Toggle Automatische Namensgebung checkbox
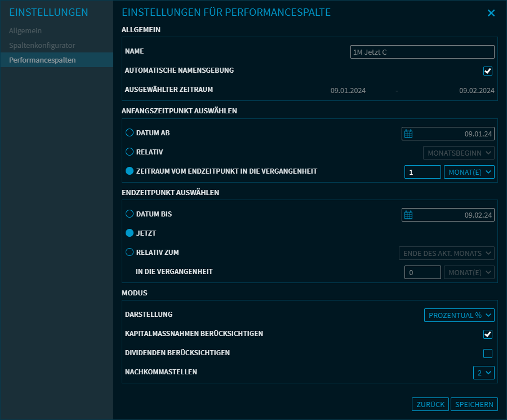This screenshot has height=420, width=507. 488,71
